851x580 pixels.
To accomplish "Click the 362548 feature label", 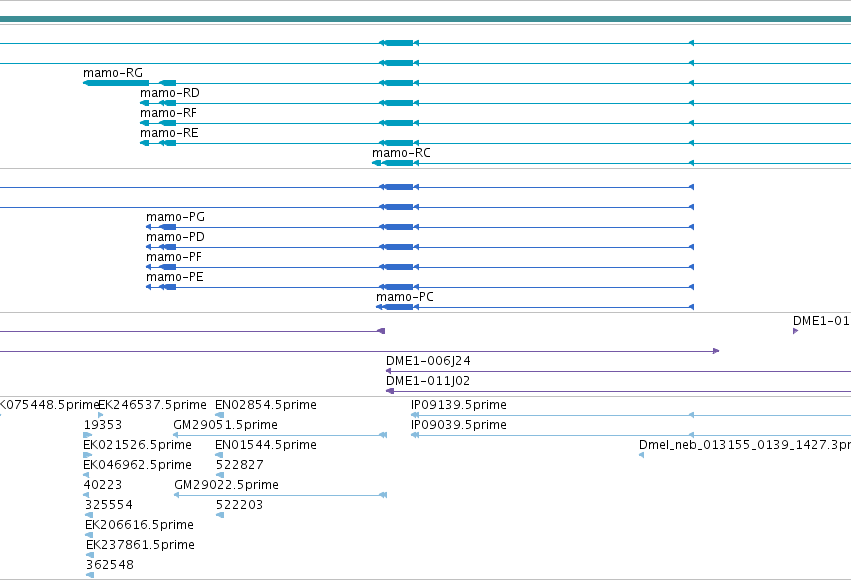I will click(110, 565).
